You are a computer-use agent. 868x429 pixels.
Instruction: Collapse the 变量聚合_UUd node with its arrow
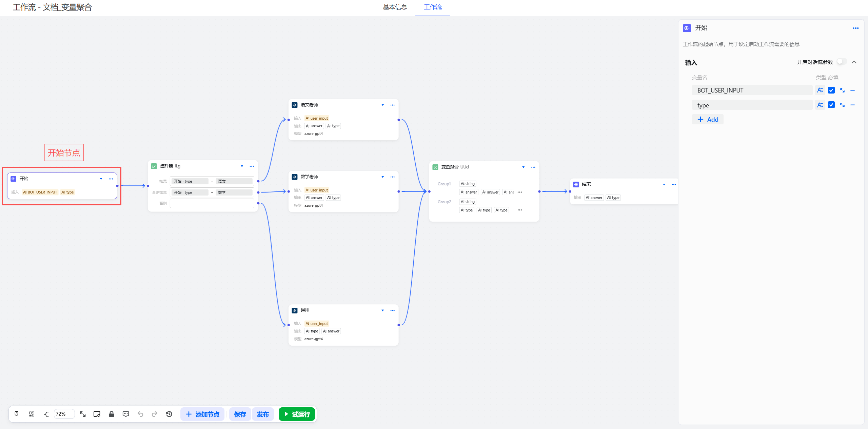coord(524,167)
